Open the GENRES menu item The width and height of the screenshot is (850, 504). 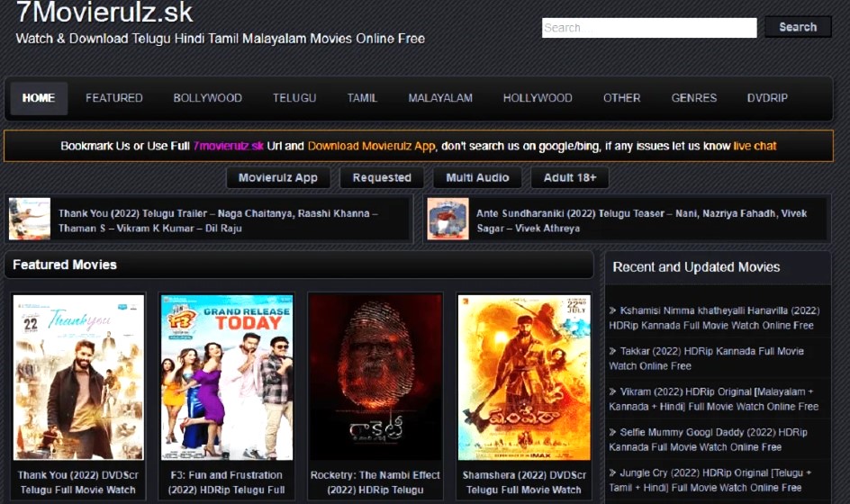coord(694,98)
